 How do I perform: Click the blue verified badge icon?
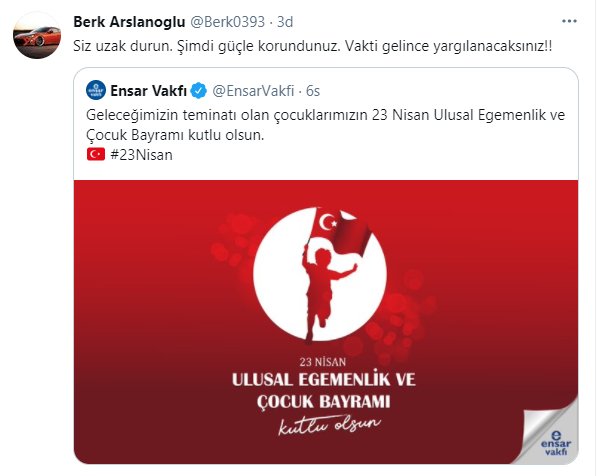point(198,91)
